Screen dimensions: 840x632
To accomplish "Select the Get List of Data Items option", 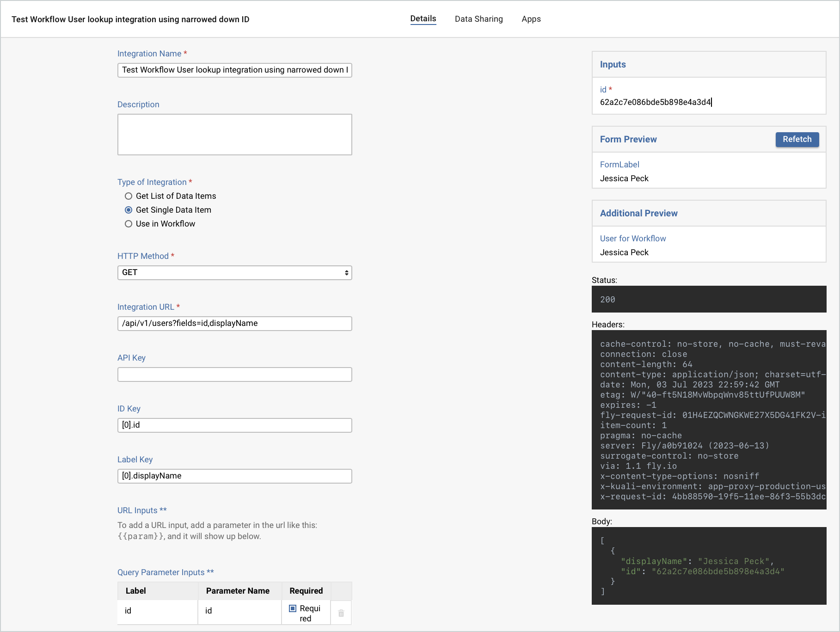I will pos(129,196).
